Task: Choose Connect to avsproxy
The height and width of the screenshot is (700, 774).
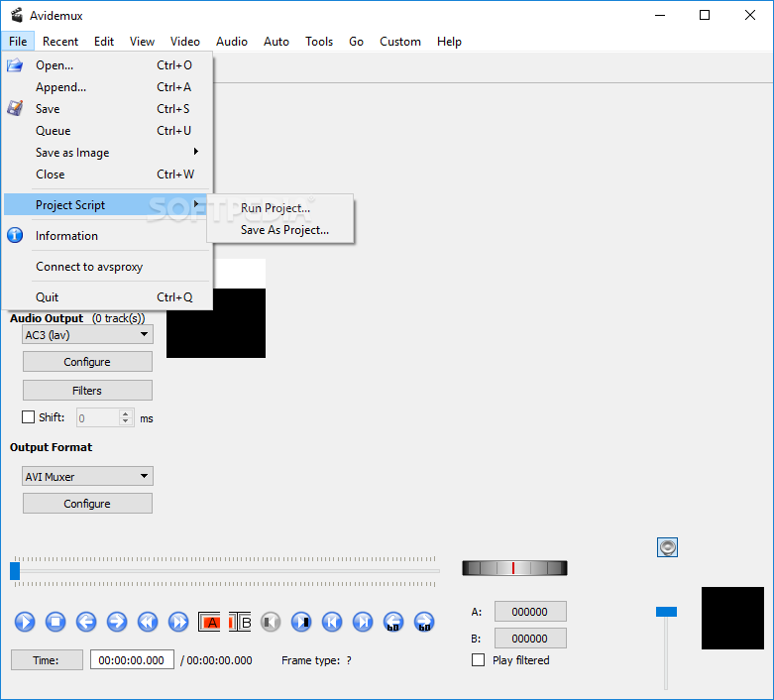Action: pos(108,267)
